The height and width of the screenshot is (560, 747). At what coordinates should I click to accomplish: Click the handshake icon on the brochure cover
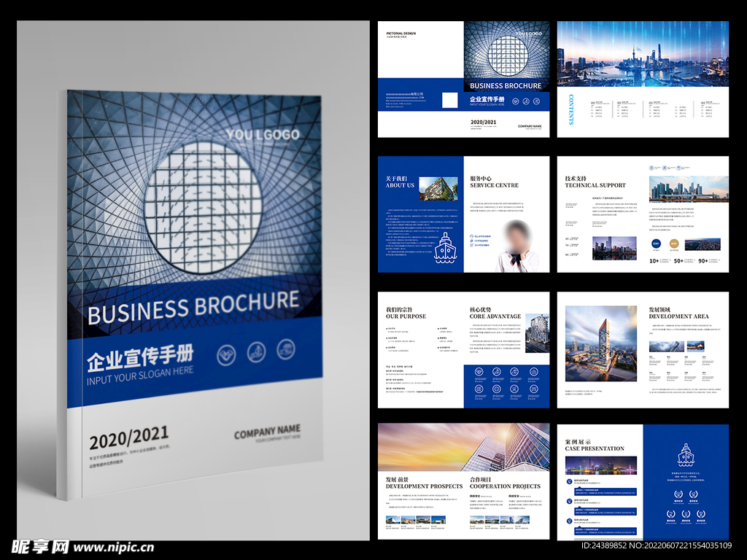point(227,354)
